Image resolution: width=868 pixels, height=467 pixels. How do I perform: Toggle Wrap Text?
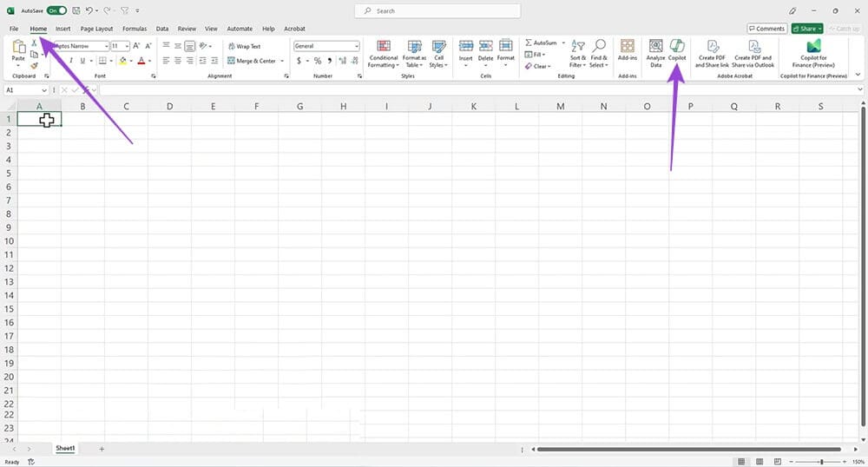pos(244,46)
